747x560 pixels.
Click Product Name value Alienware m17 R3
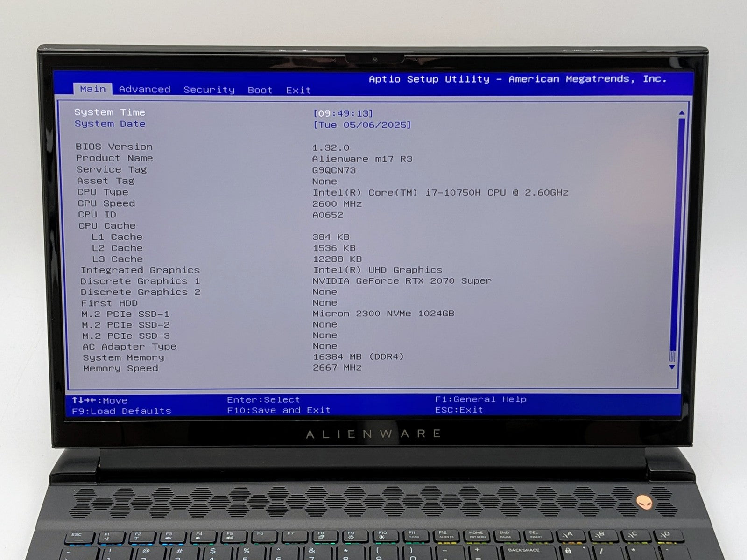pyautogui.click(x=362, y=159)
